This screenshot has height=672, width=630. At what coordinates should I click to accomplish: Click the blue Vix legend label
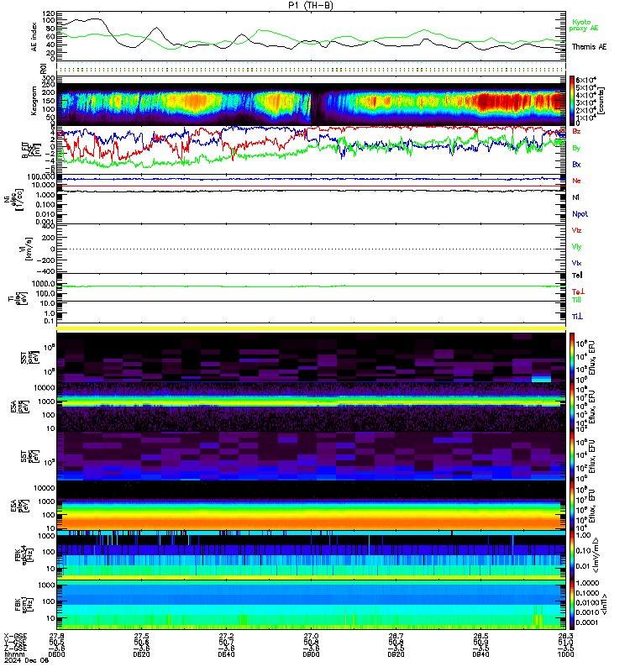576,263
